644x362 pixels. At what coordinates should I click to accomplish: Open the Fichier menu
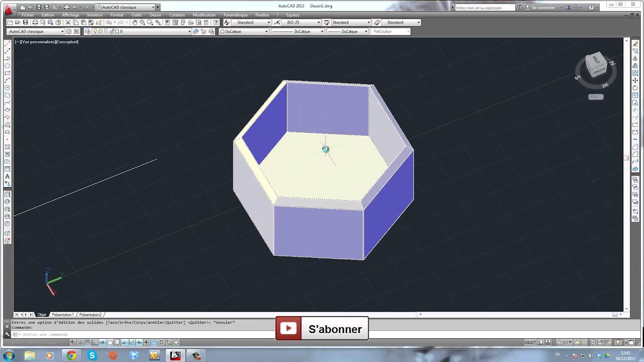point(28,15)
